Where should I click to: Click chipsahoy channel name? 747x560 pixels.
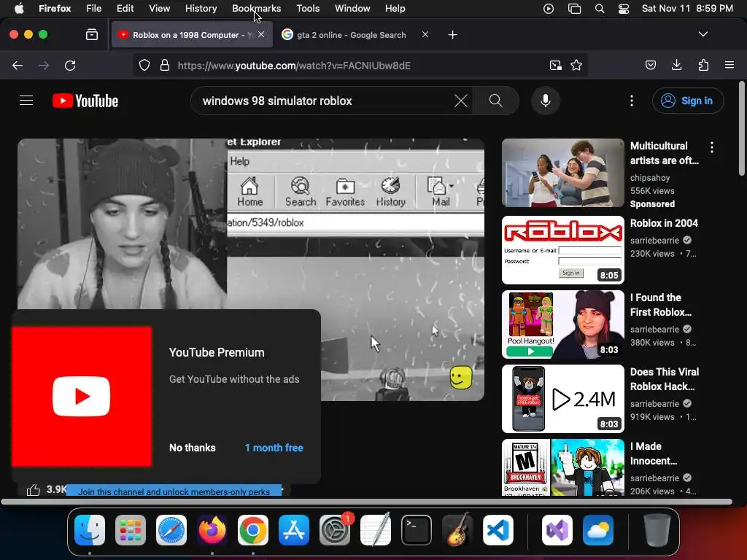tap(650, 178)
